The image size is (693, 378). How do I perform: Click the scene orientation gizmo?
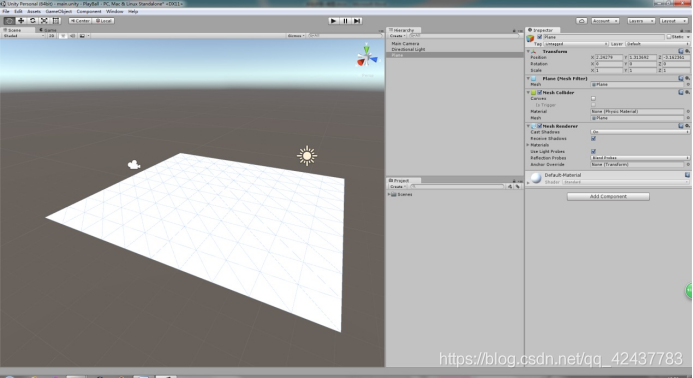(366, 57)
